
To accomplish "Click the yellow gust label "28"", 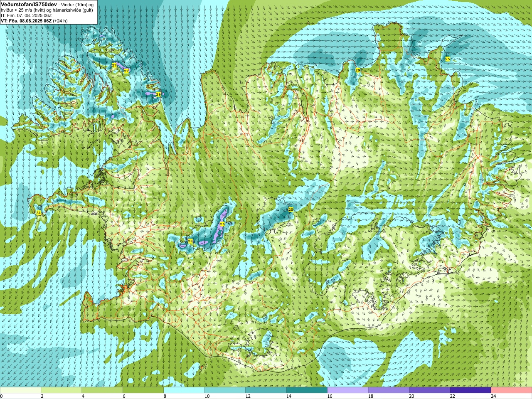I will tap(190, 241).
